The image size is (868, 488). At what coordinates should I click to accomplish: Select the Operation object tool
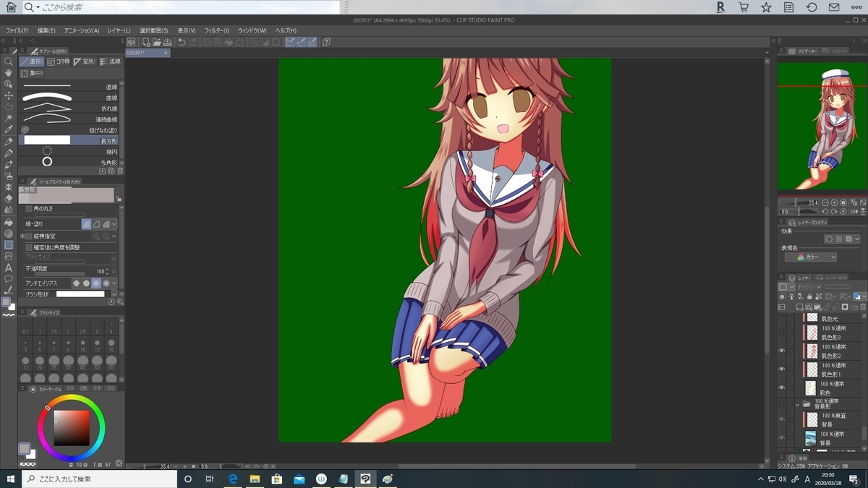[9, 84]
